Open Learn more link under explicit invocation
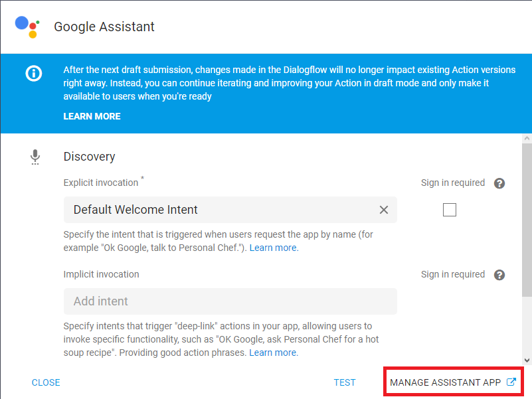The width and height of the screenshot is (532, 399). (x=273, y=248)
